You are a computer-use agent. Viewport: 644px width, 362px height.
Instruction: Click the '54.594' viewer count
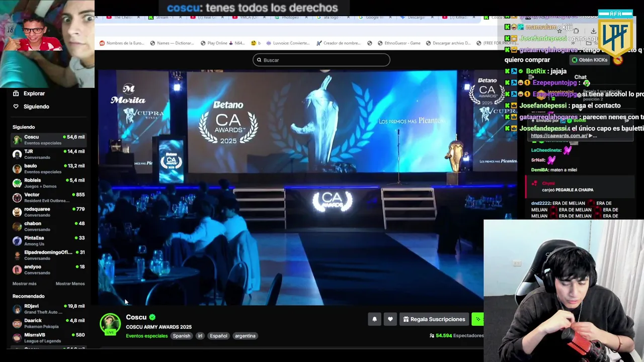(444, 336)
